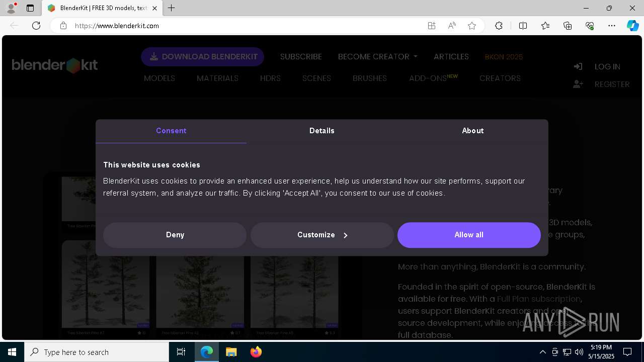Viewport: 644px width, 362px height.
Task: Go to HDRs category
Action: pos(270,78)
